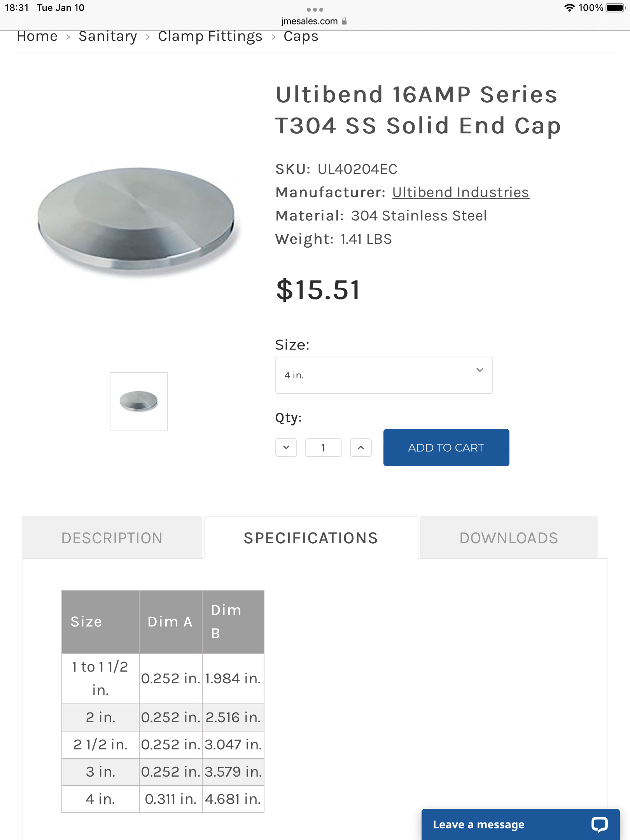The height and width of the screenshot is (840, 630).
Task: Open the Leave a message chat
Action: tap(520, 824)
